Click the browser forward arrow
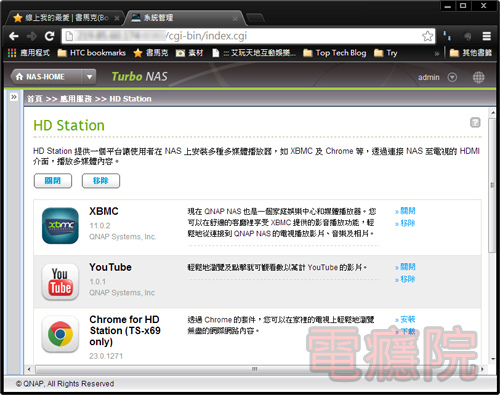The width and height of the screenshot is (500, 395). (32, 36)
